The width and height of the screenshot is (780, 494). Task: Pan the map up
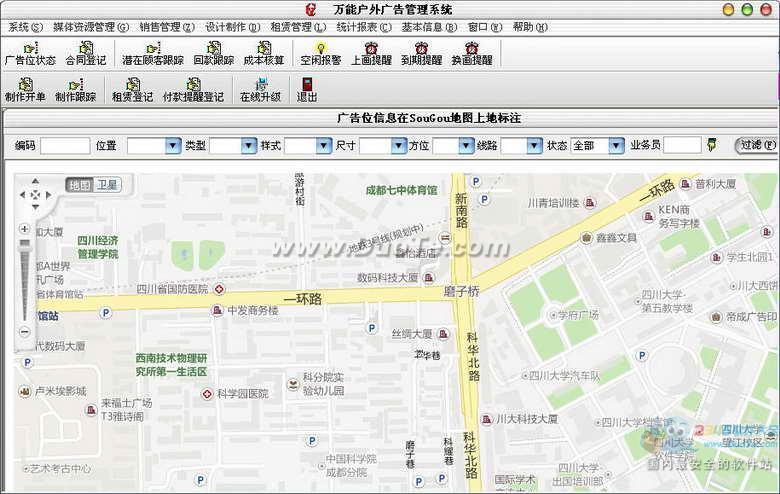[x=35, y=181]
